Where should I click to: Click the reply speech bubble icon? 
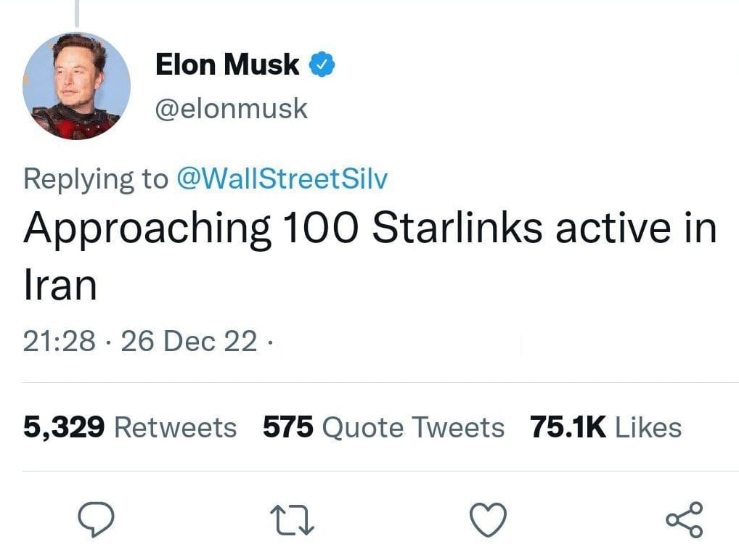coord(97,520)
